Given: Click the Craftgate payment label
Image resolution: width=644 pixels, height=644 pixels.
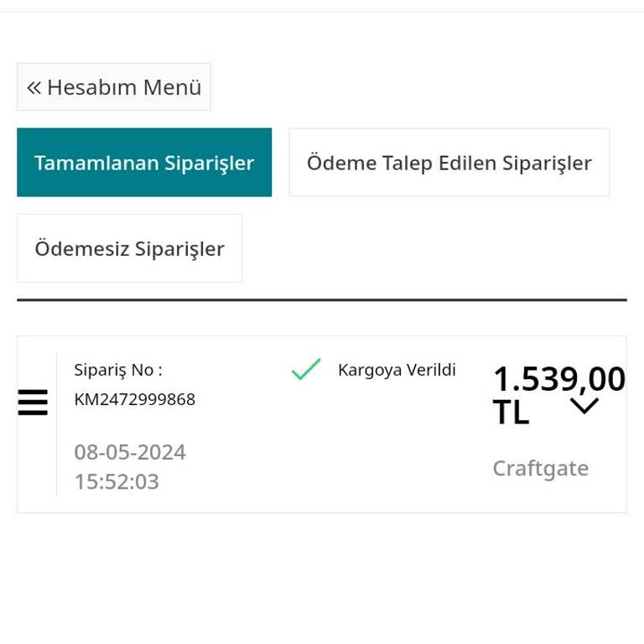Looking at the screenshot, I should 540,468.
